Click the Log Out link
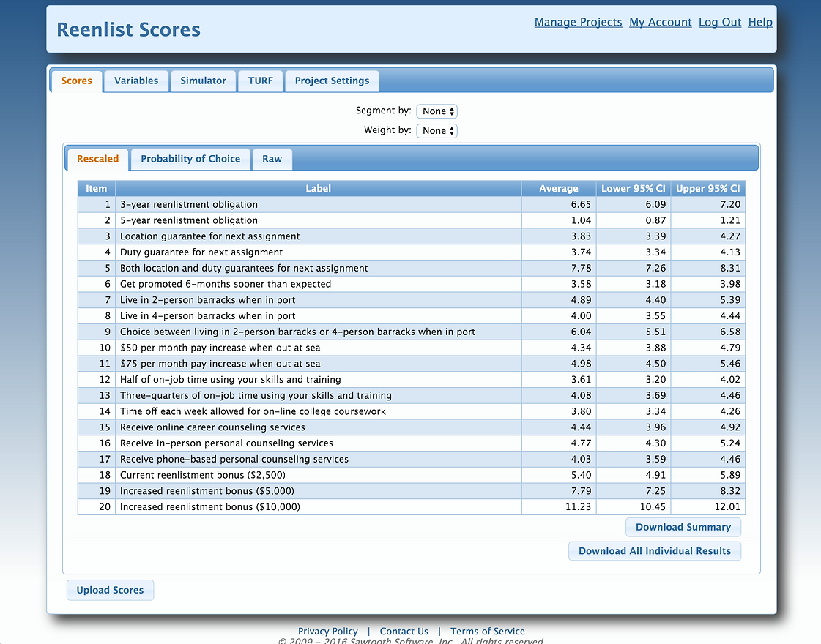Image resolution: width=821 pixels, height=644 pixels. click(x=720, y=23)
